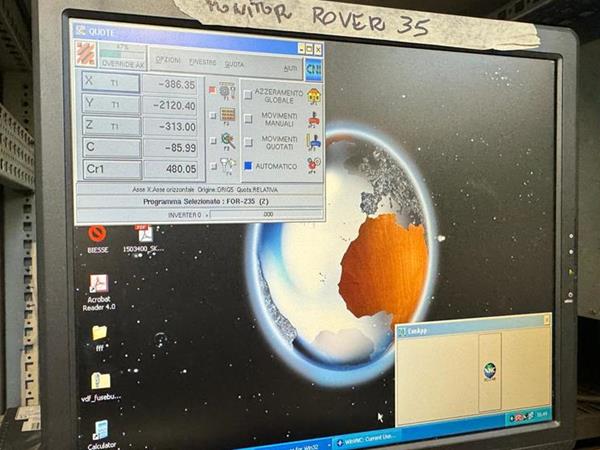Toggle the blue Automatico checkbox
This screenshot has height=450, width=600.
coord(248,166)
